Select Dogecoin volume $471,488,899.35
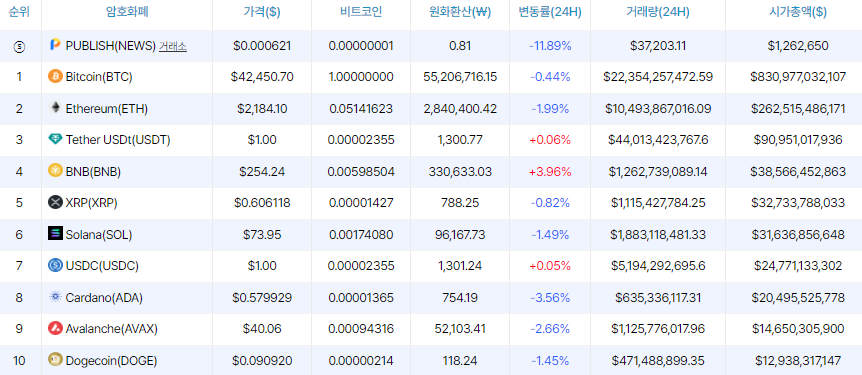 658,361
